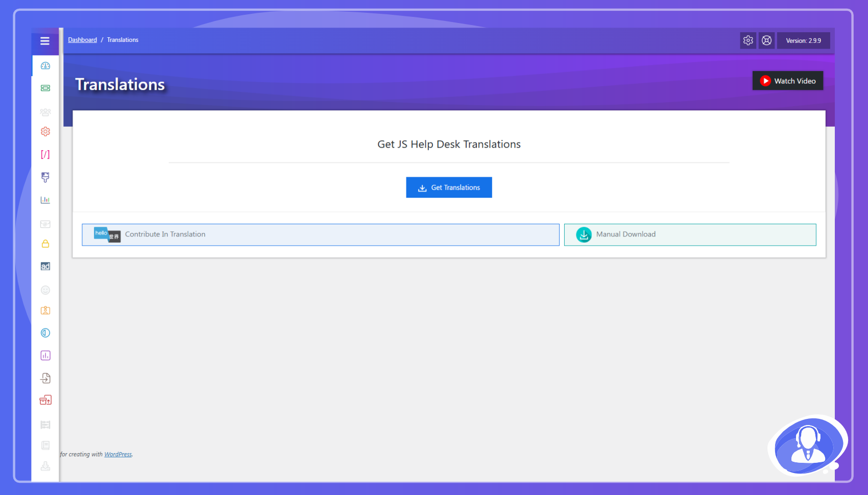Viewport: 868px width, 495px height.
Task: Open the Import document-arrow icon in the sidebar
Action: pyautogui.click(x=45, y=378)
